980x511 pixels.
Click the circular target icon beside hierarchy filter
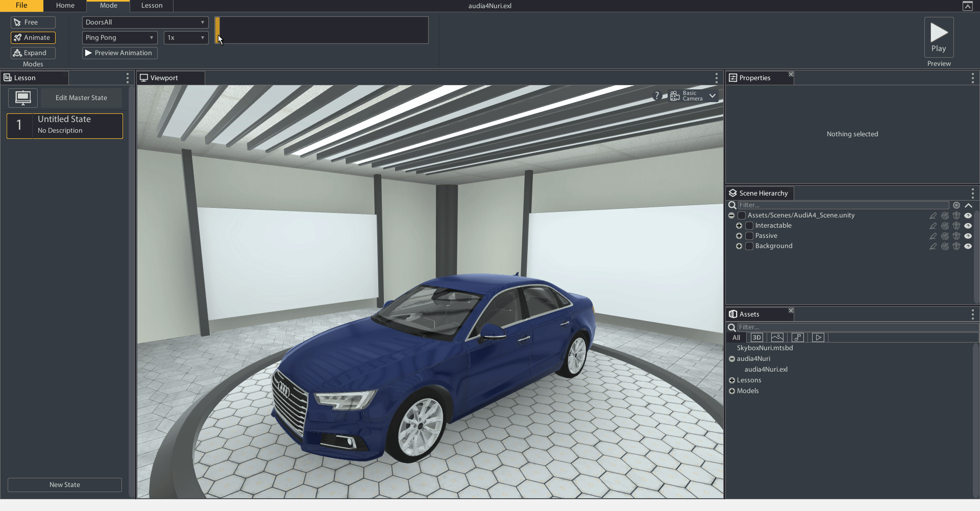click(957, 205)
